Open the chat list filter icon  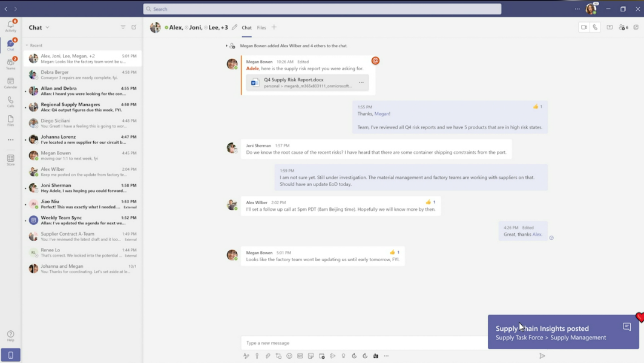point(123,27)
